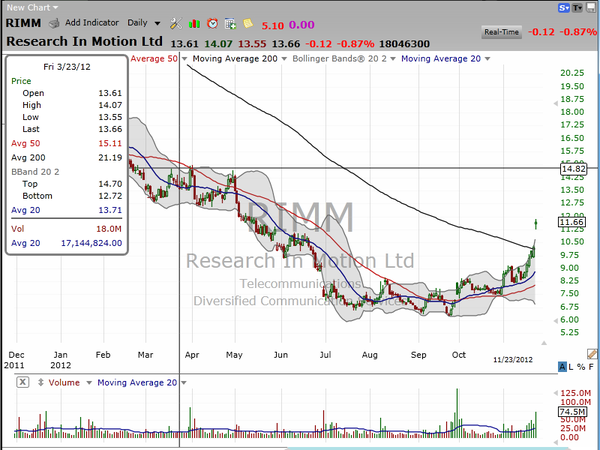
Task: Click the Vol 18.0M row
Action: (x=67, y=229)
